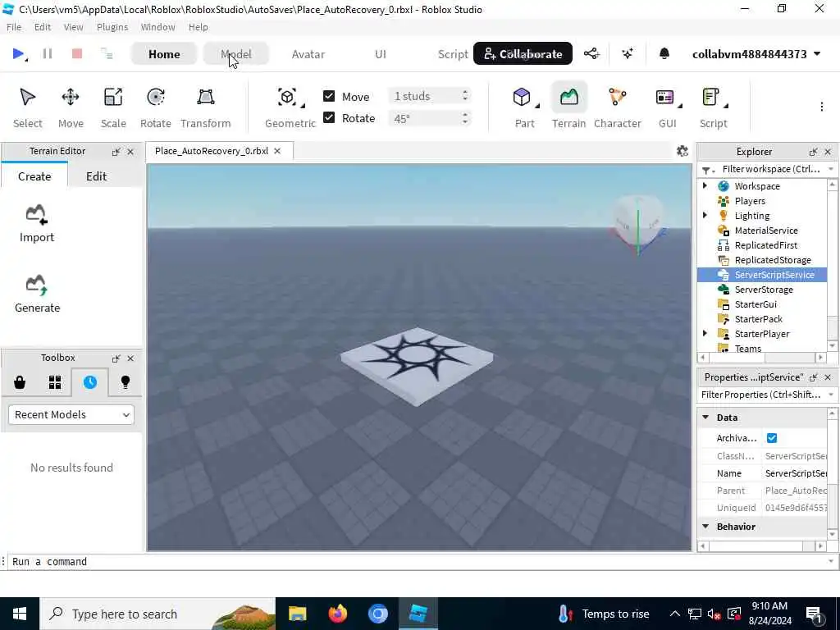Click the view orientation cube gizmo
840x630 pixels.
coord(637,222)
